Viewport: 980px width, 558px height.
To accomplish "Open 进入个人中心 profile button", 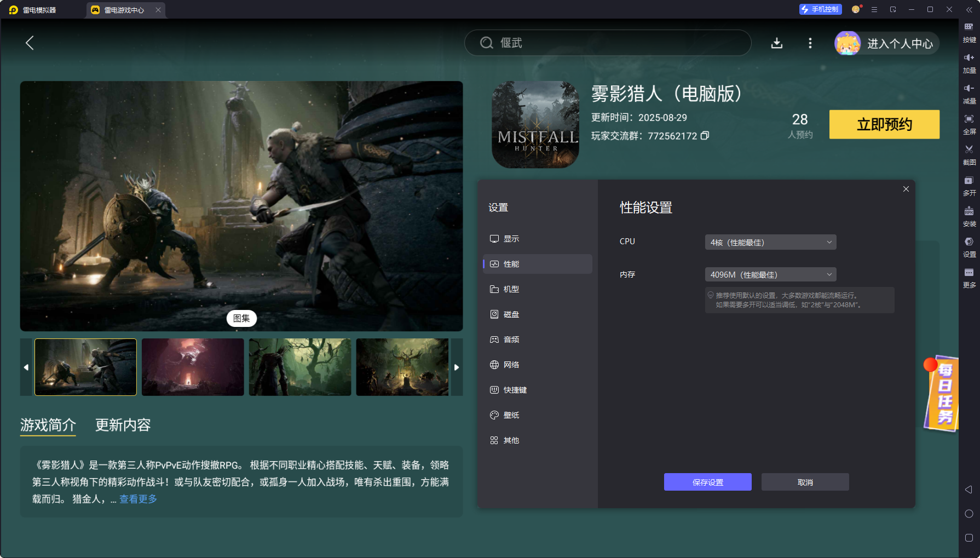I will 887,43.
